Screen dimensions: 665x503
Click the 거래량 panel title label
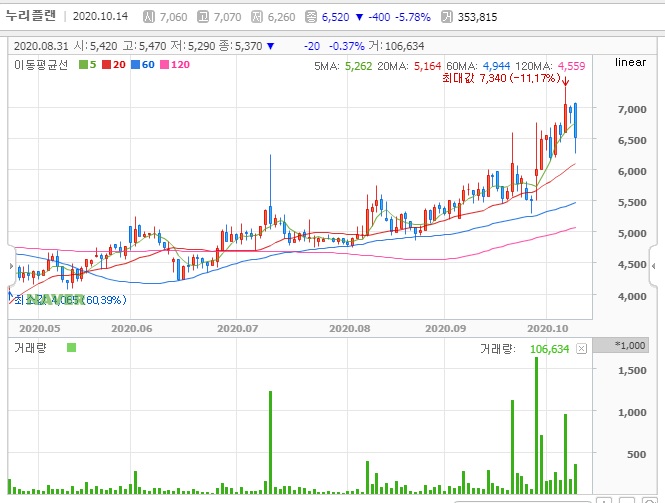tap(30, 348)
